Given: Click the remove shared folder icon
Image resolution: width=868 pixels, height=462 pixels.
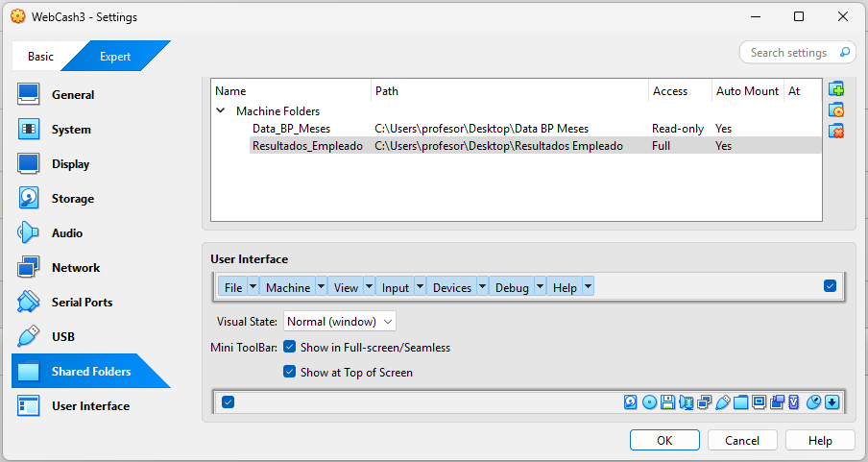Looking at the screenshot, I should 836,132.
